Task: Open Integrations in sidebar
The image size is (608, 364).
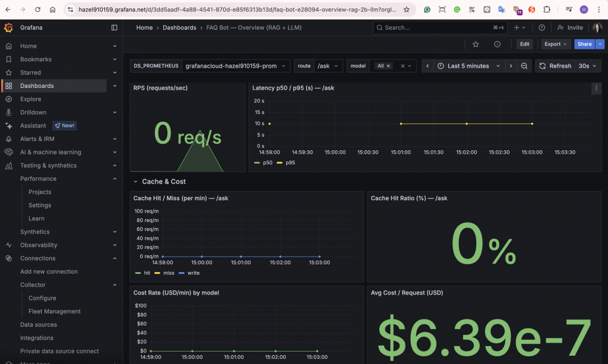Action: [x=37, y=338]
